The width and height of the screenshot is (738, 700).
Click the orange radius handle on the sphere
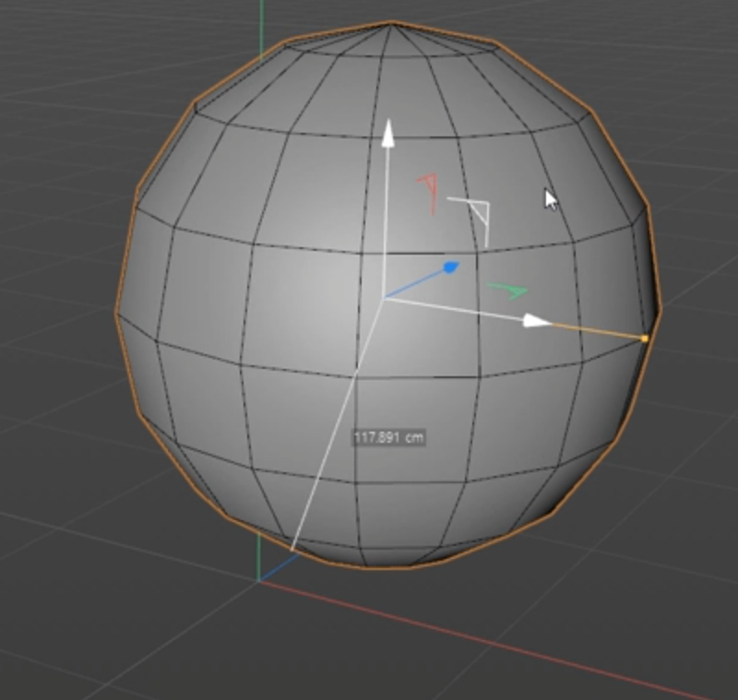click(x=644, y=338)
